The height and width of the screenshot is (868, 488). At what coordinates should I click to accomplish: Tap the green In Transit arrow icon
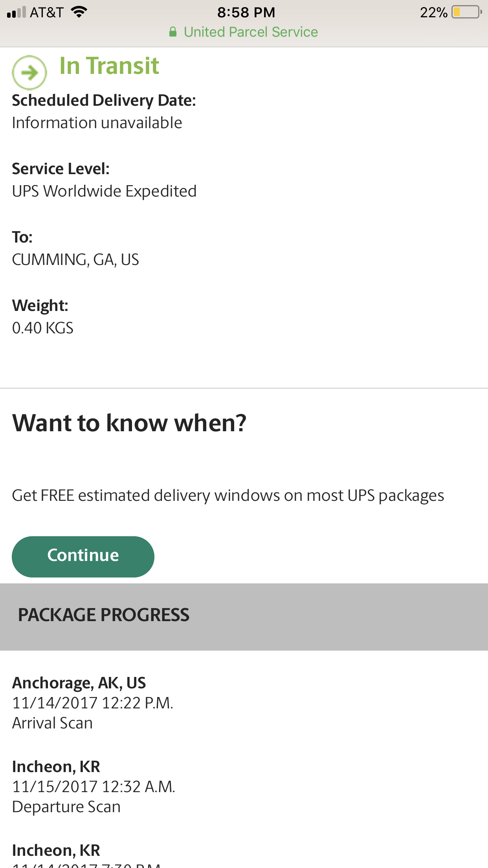click(x=29, y=72)
